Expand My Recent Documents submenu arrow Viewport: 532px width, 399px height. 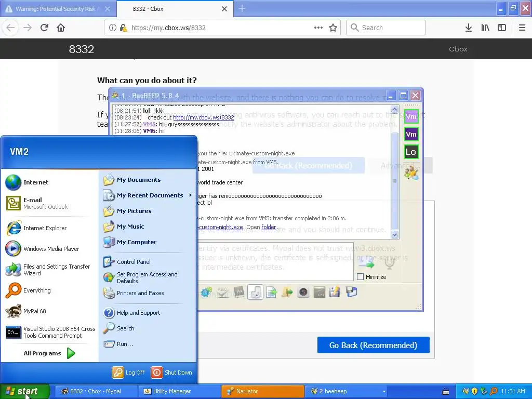pyautogui.click(x=190, y=195)
